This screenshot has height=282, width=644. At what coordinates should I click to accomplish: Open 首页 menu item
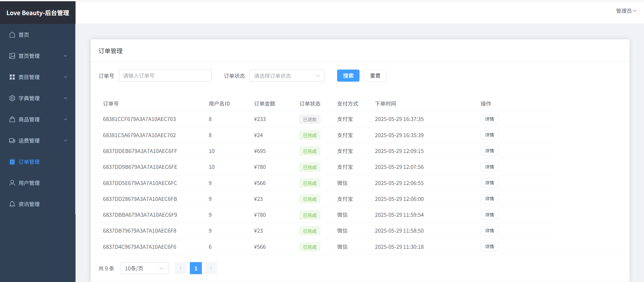[24, 35]
